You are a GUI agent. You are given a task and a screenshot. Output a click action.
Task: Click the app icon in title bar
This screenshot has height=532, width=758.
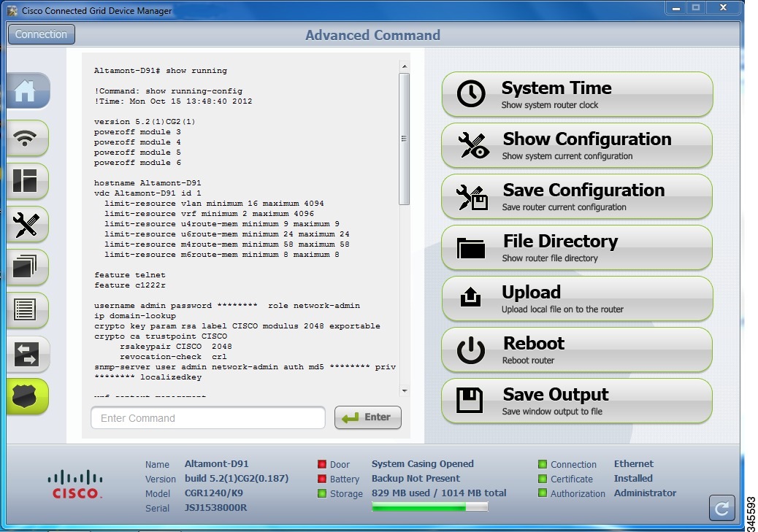[x=12, y=10]
